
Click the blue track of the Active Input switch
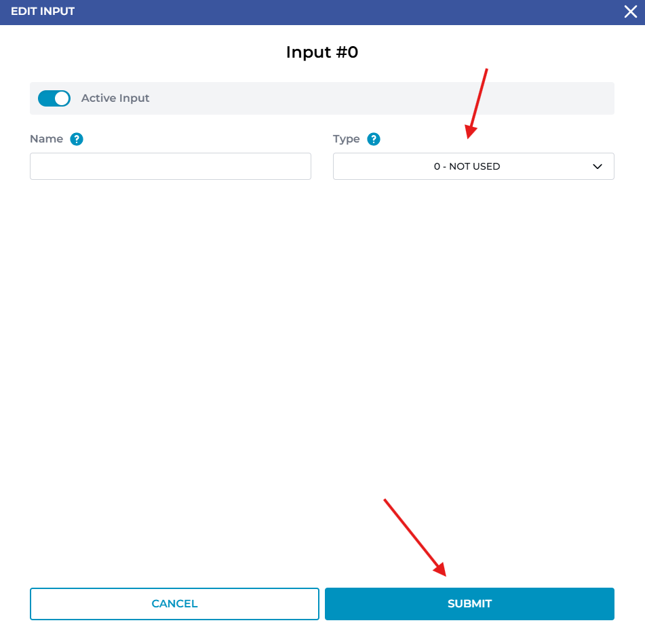click(45, 98)
